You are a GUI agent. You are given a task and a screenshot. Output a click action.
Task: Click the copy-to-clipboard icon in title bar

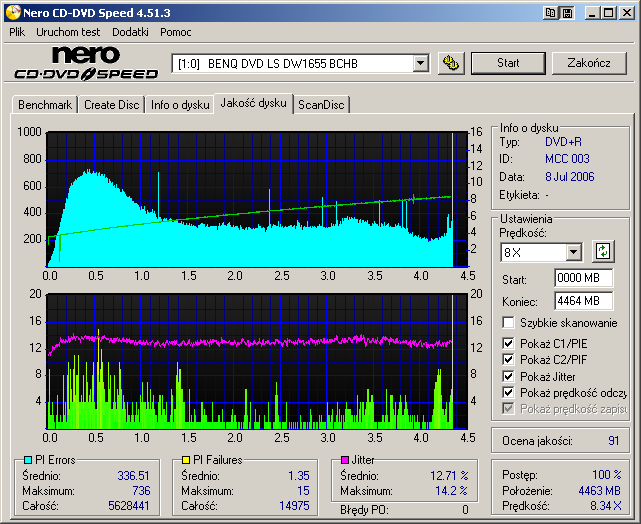click(x=550, y=13)
